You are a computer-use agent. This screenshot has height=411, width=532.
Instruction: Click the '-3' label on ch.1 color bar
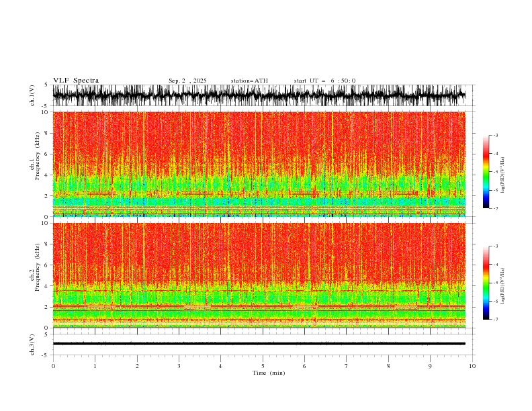tap(495, 135)
